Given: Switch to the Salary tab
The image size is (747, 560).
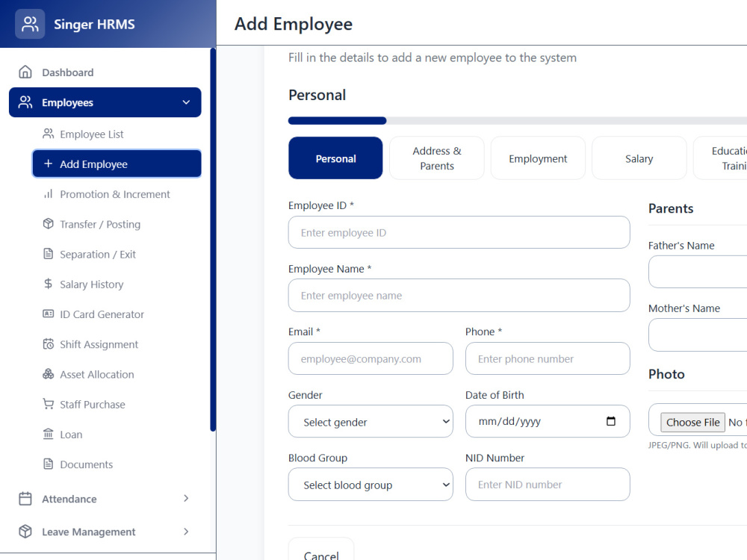Looking at the screenshot, I should click(639, 158).
